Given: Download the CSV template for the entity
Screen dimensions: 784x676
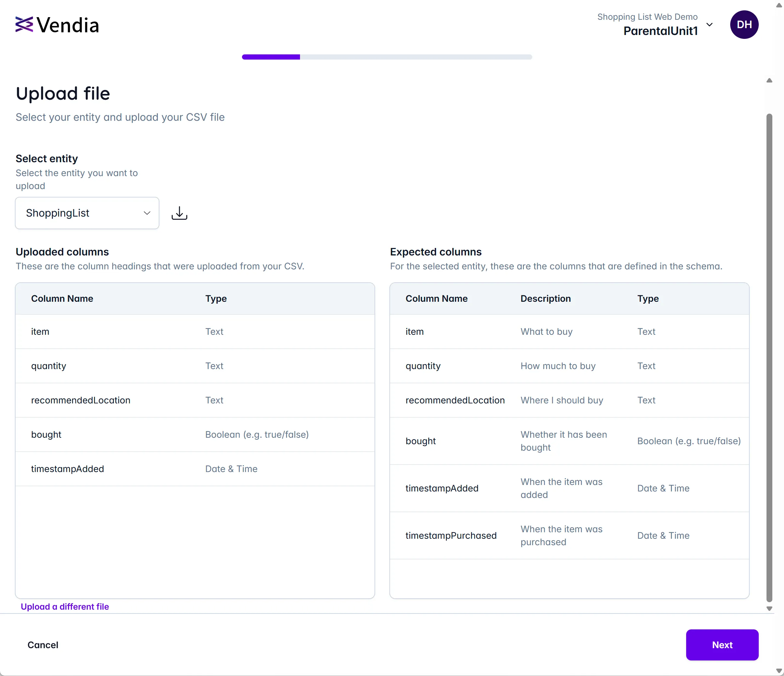Looking at the screenshot, I should tap(179, 213).
